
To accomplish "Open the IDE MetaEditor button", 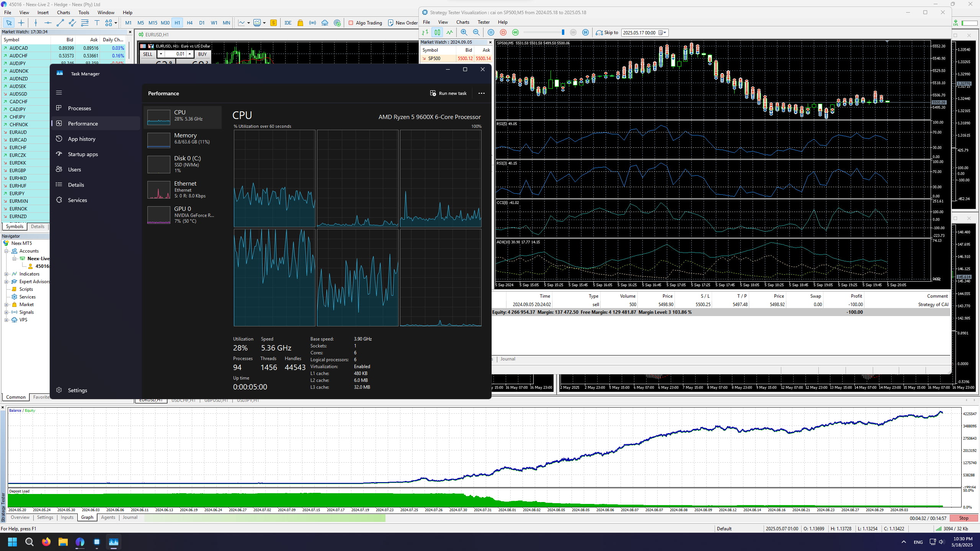I will coord(288,23).
